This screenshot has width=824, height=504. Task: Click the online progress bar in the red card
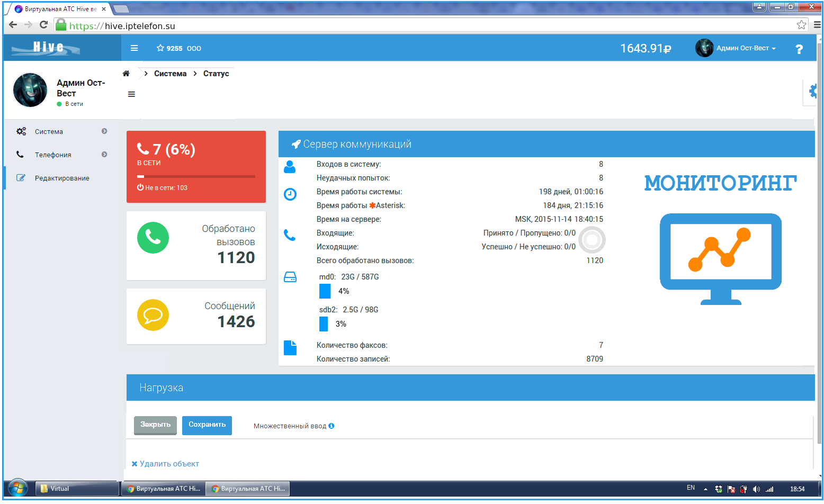[196, 176]
